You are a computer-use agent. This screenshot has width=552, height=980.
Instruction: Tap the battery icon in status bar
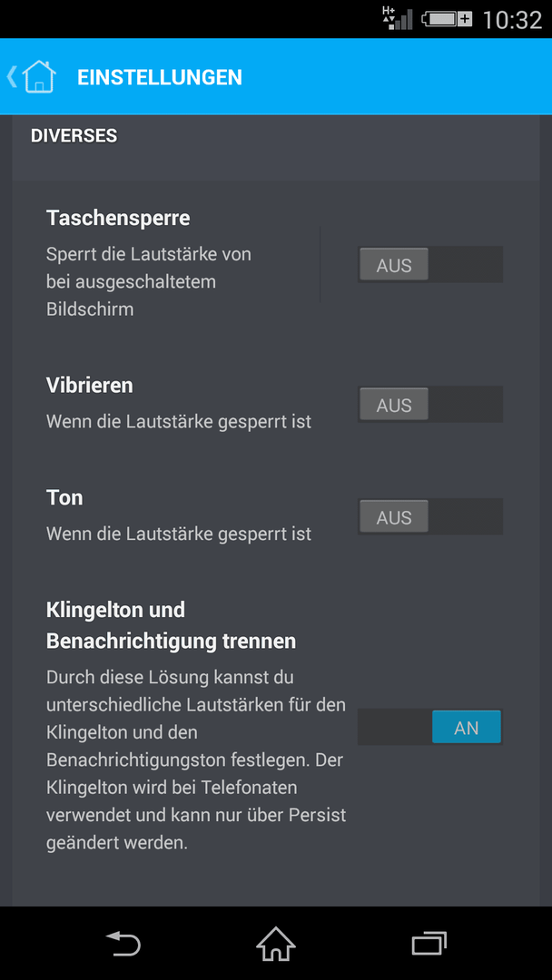click(447, 19)
